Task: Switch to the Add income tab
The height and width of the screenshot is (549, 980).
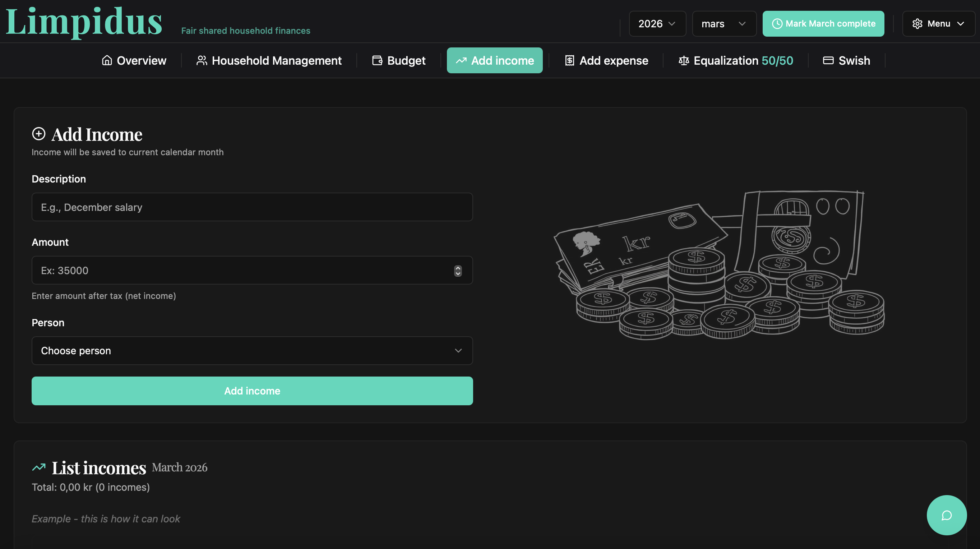Action: pyautogui.click(x=495, y=60)
